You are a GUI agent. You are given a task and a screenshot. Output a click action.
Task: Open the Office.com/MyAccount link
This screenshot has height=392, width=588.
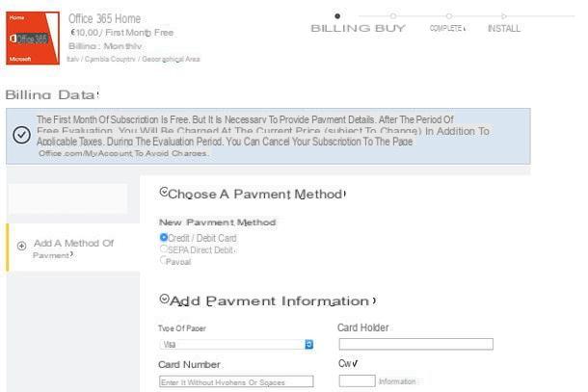click(85, 153)
